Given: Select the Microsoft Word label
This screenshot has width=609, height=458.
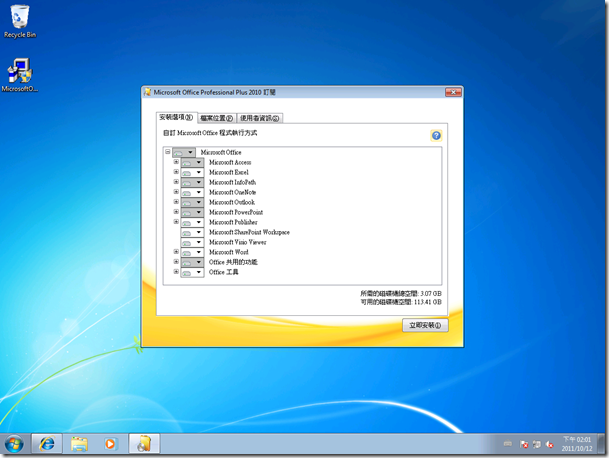Looking at the screenshot, I should click(228, 252).
